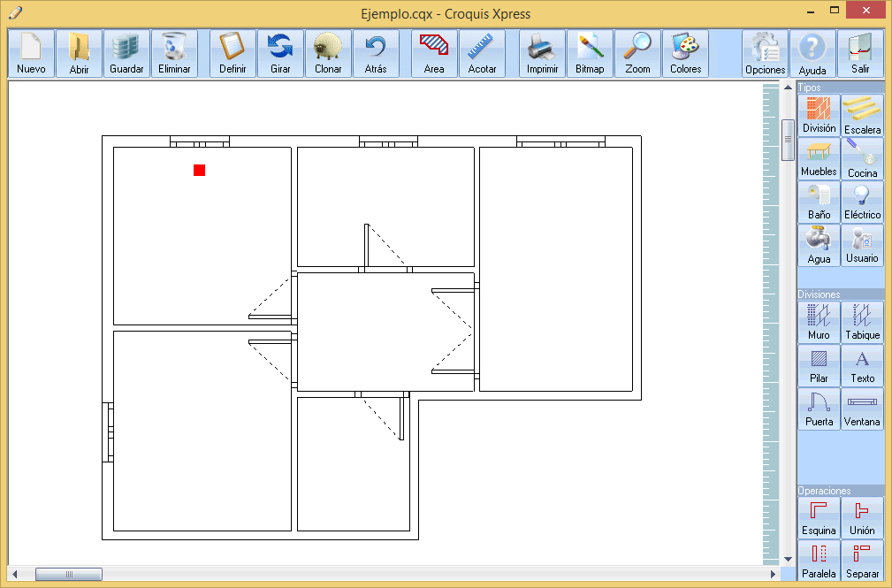Click the horizontal scrollbar right arrow
The width and height of the screenshot is (892, 588).
pyautogui.click(x=774, y=574)
